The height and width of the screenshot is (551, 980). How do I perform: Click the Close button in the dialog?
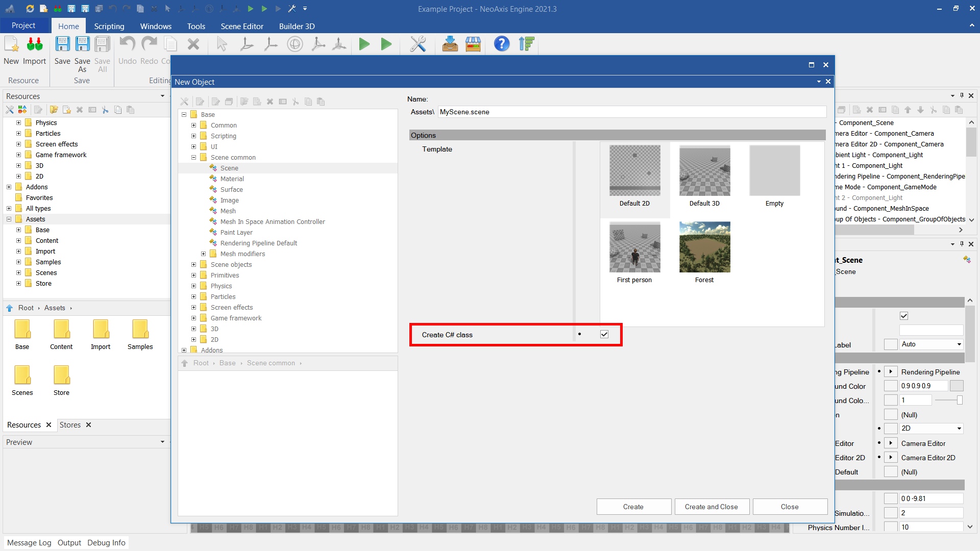click(x=790, y=507)
